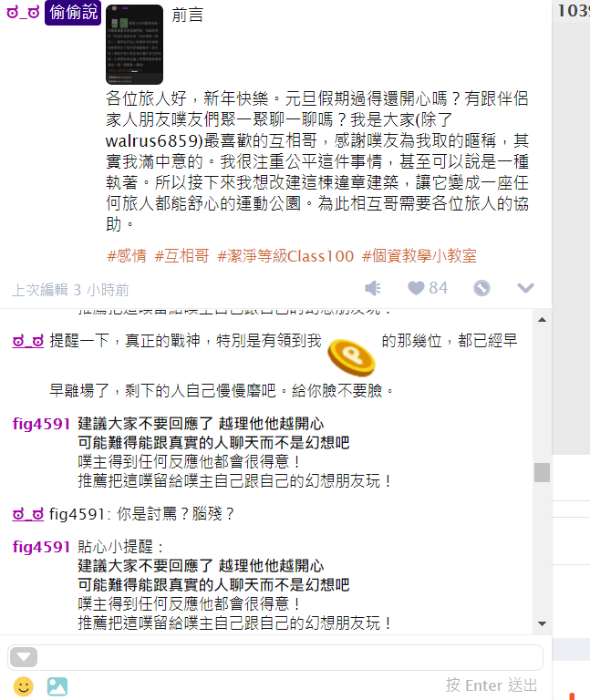Open the gray dropdown in reply box

click(x=24, y=657)
